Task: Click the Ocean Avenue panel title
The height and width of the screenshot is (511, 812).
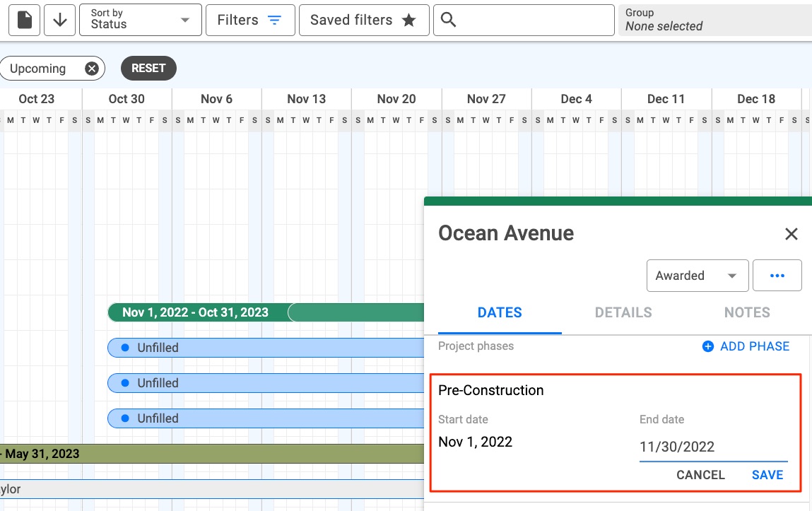Action: (506, 233)
